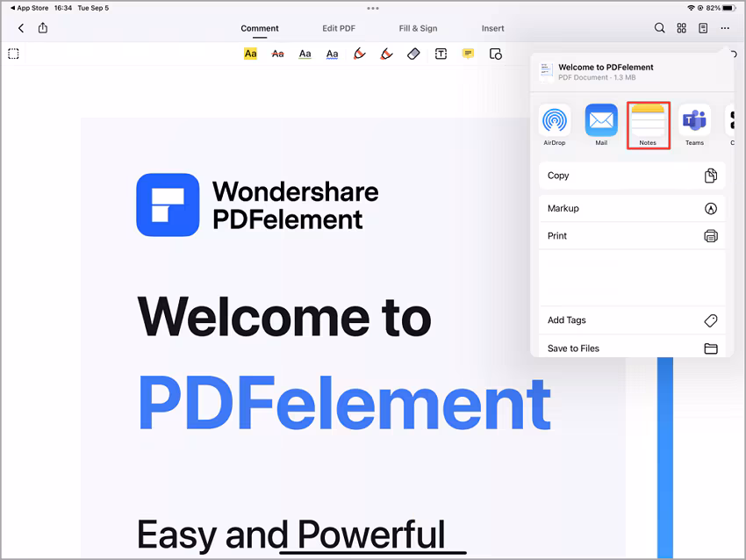The image size is (746, 560).
Task: Tap the Wi-Fi icon in status bar
Action: click(692, 8)
